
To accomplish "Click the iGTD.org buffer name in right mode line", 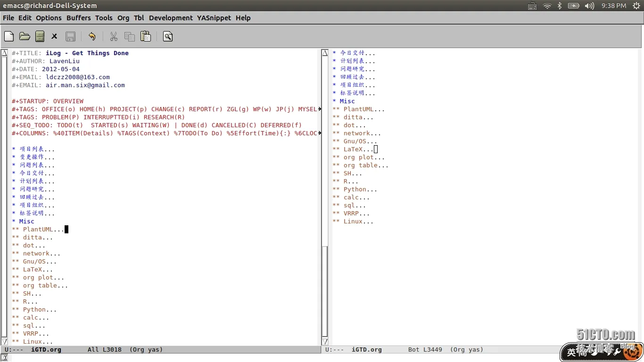I will pyautogui.click(x=367, y=350).
